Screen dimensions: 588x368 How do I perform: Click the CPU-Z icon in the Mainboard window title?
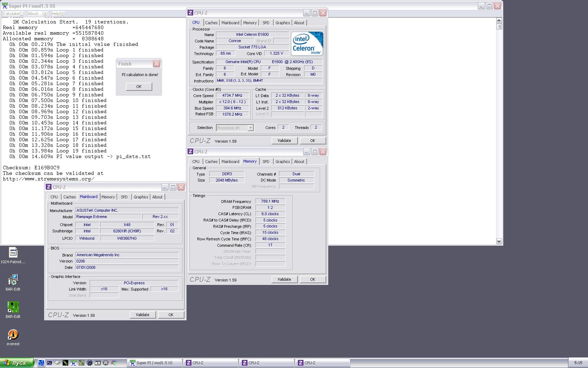pos(49,187)
